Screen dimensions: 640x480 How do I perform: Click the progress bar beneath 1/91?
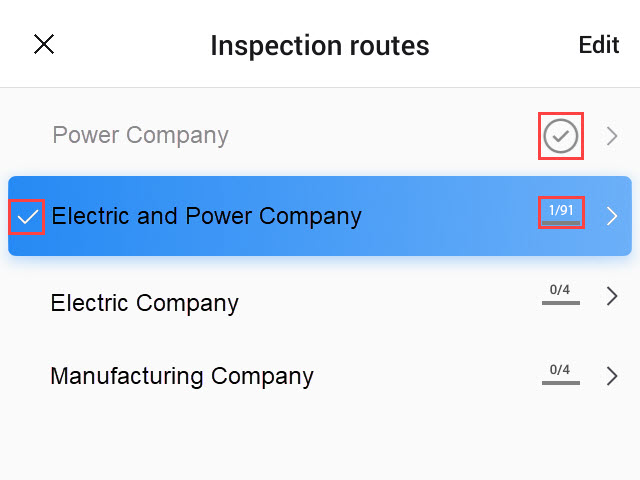coord(561,223)
